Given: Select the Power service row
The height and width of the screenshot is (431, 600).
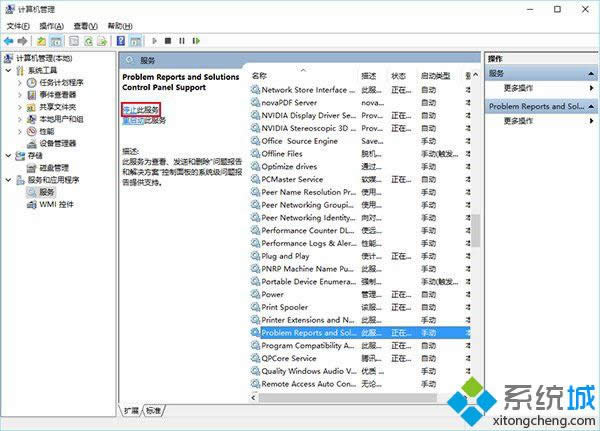Looking at the screenshot, I should coord(360,294).
